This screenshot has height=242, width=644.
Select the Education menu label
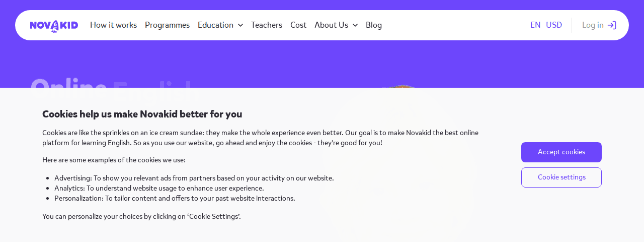[x=215, y=25]
